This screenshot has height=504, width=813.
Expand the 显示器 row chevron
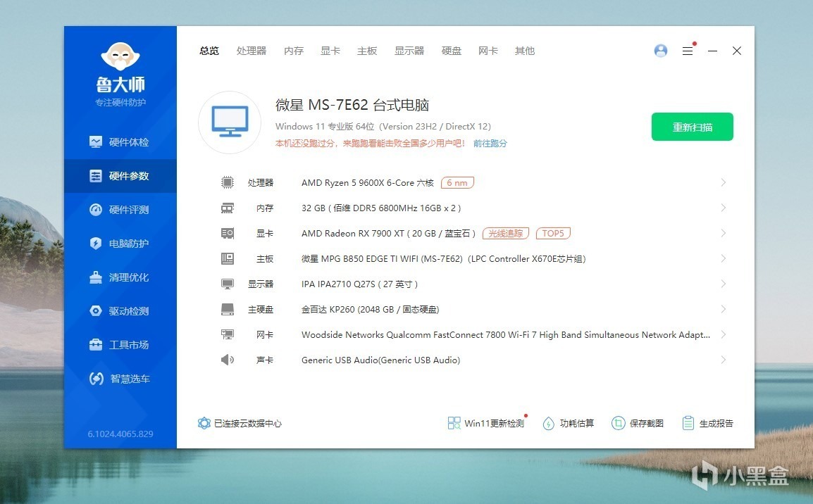pos(724,284)
